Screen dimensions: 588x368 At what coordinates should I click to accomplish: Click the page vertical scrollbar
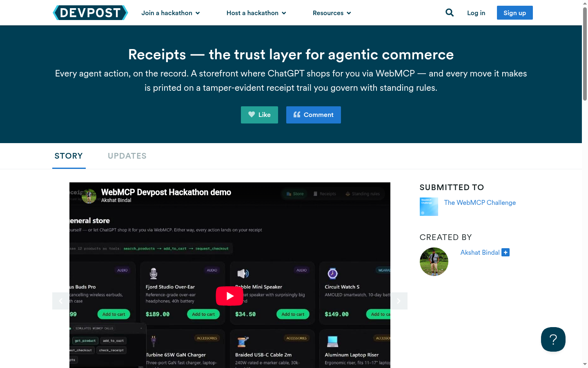(585, 53)
